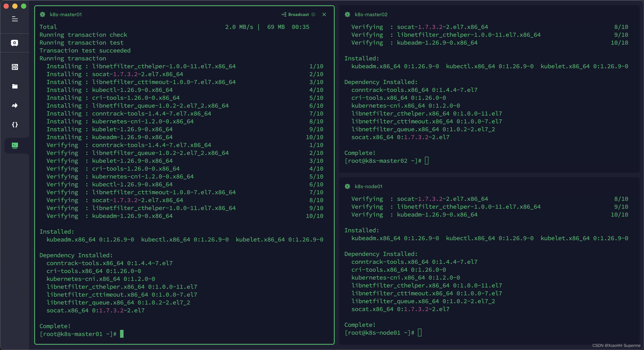Click the macOS yellow minimize window button
644x350 pixels.
[15, 6]
